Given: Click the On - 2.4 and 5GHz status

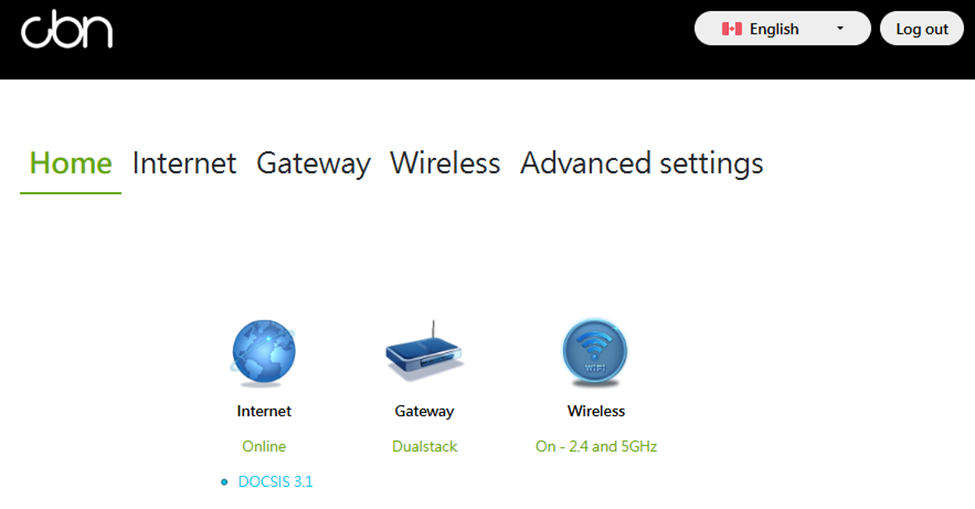Looking at the screenshot, I should pos(596,446).
